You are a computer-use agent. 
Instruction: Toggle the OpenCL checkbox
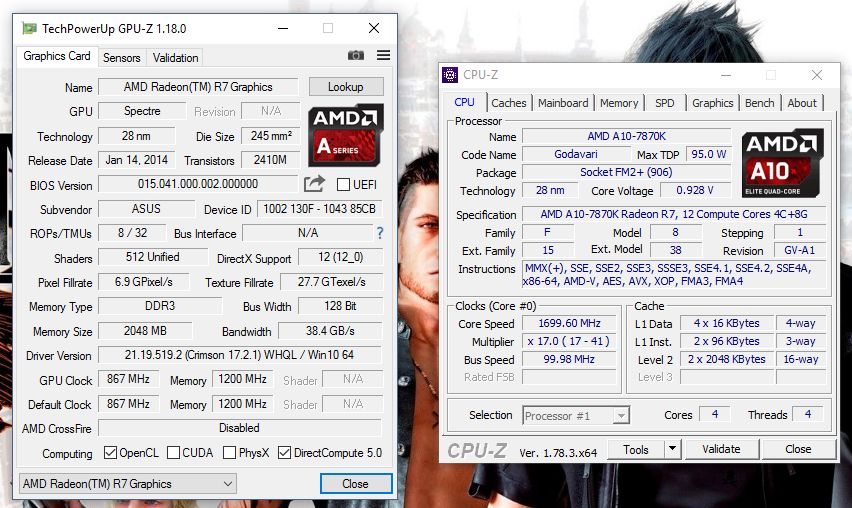(110, 453)
